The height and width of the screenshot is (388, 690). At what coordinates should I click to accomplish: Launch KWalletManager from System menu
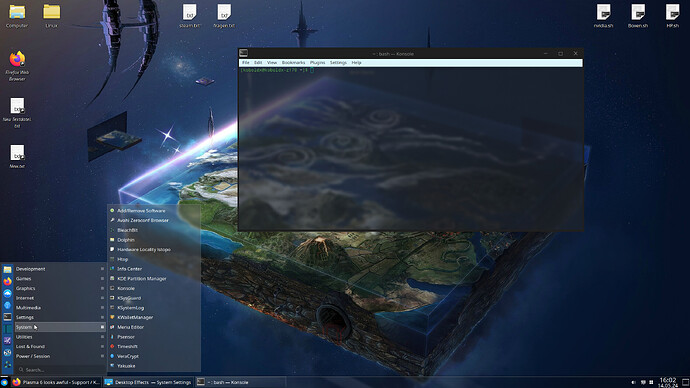coord(154,317)
